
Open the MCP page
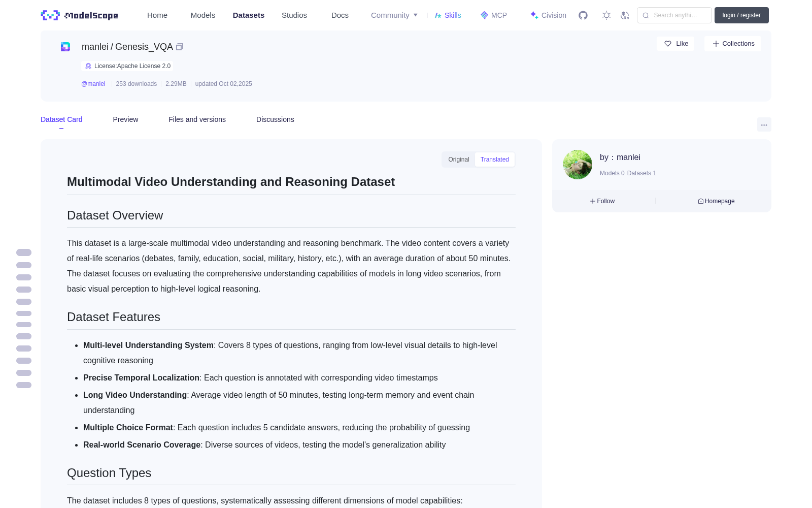tap(494, 15)
